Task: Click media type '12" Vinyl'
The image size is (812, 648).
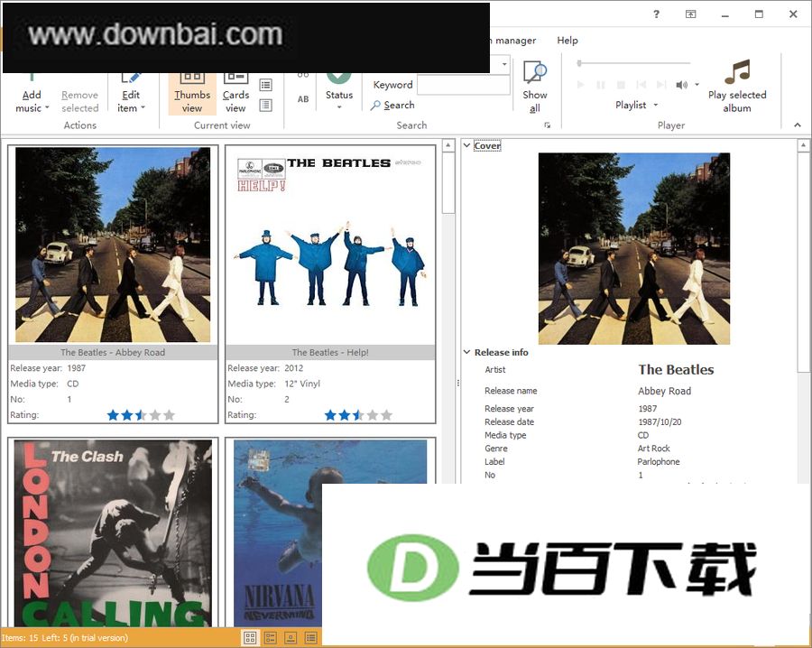Action: point(302,384)
